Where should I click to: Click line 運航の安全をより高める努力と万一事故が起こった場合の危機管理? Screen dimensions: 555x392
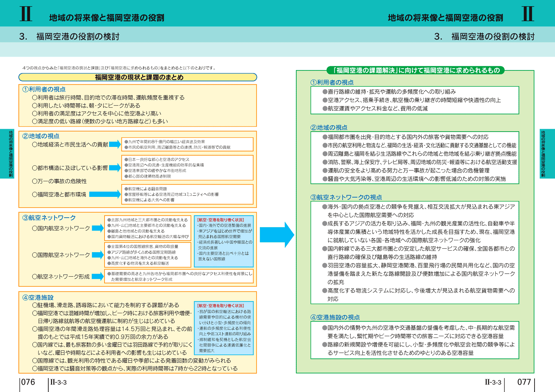pos(406,170)
